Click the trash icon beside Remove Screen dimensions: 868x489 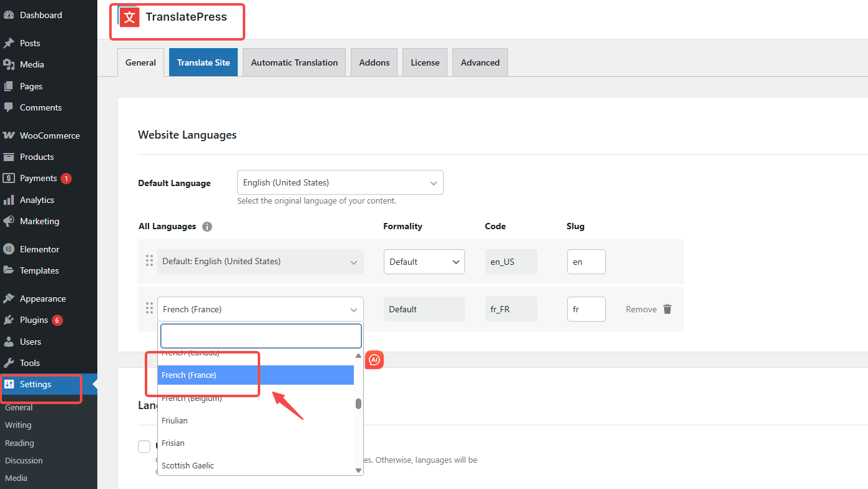click(x=667, y=309)
